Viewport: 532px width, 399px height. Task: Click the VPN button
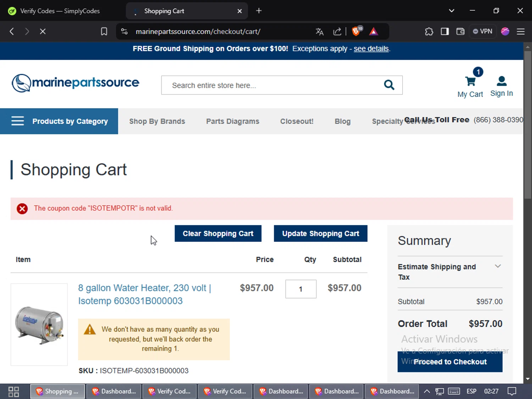point(483,32)
